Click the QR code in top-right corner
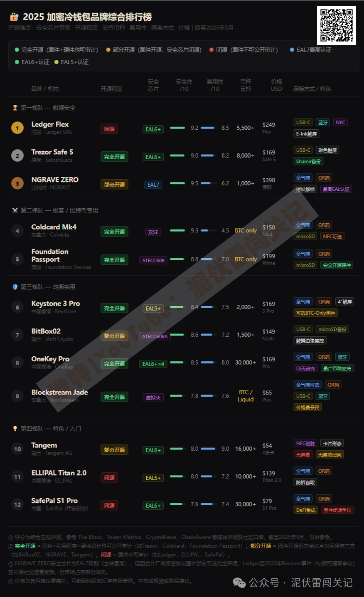Image resolution: width=364 pixels, height=597 pixels. tap(337, 25)
